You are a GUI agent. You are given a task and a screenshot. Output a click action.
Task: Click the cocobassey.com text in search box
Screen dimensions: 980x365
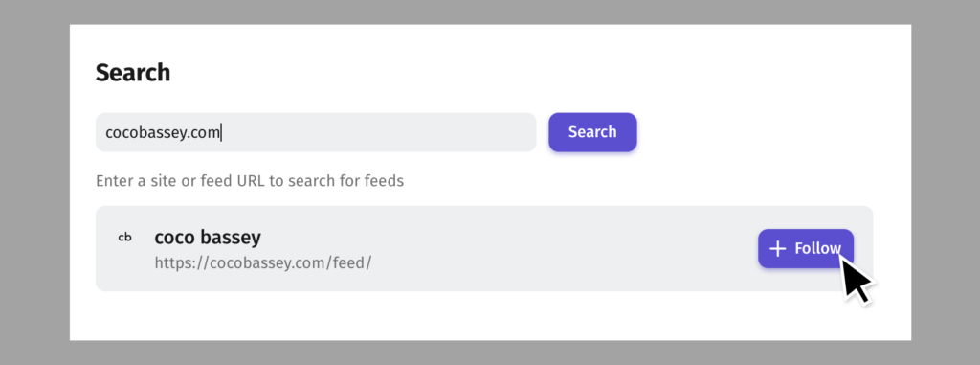pyautogui.click(x=163, y=133)
